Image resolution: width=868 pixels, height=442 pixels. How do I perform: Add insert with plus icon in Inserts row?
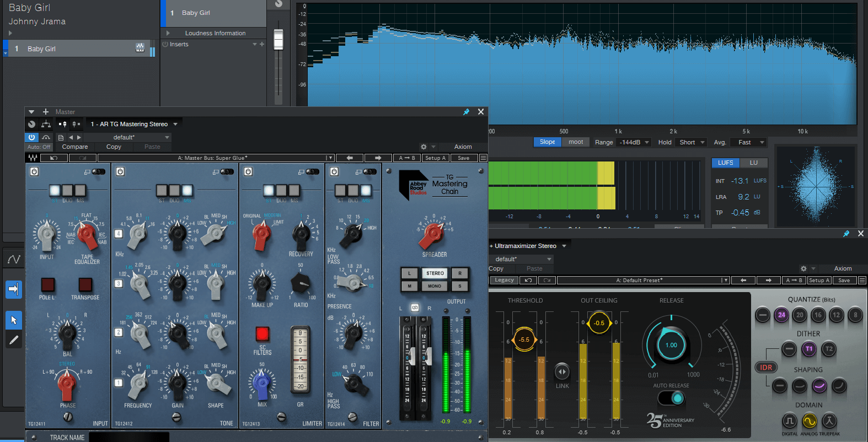click(262, 44)
